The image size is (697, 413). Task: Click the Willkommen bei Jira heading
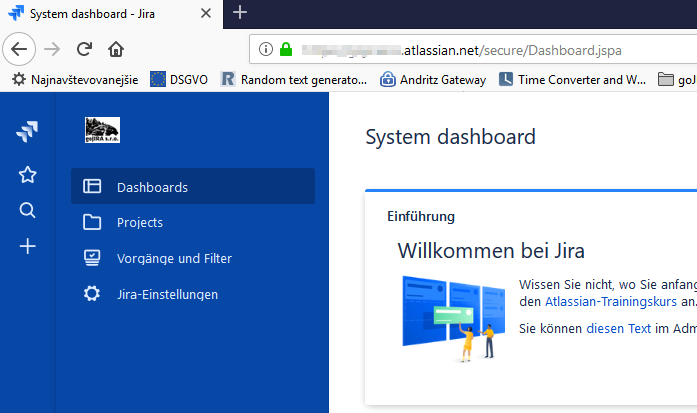(491, 251)
